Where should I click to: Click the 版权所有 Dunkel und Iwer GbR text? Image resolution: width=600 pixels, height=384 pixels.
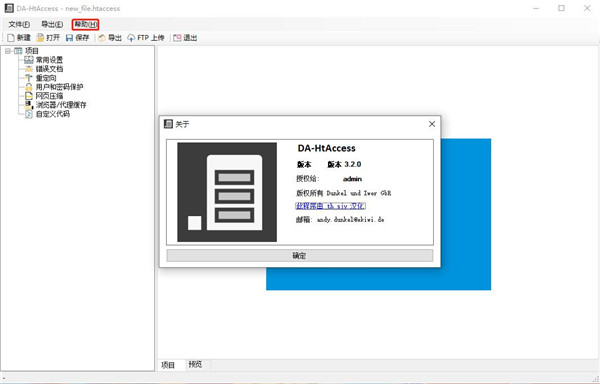pos(344,193)
